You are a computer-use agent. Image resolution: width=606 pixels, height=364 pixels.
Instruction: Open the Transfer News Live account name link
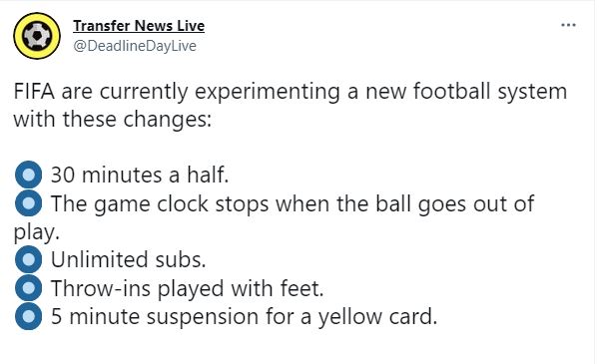pyautogui.click(x=139, y=26)
